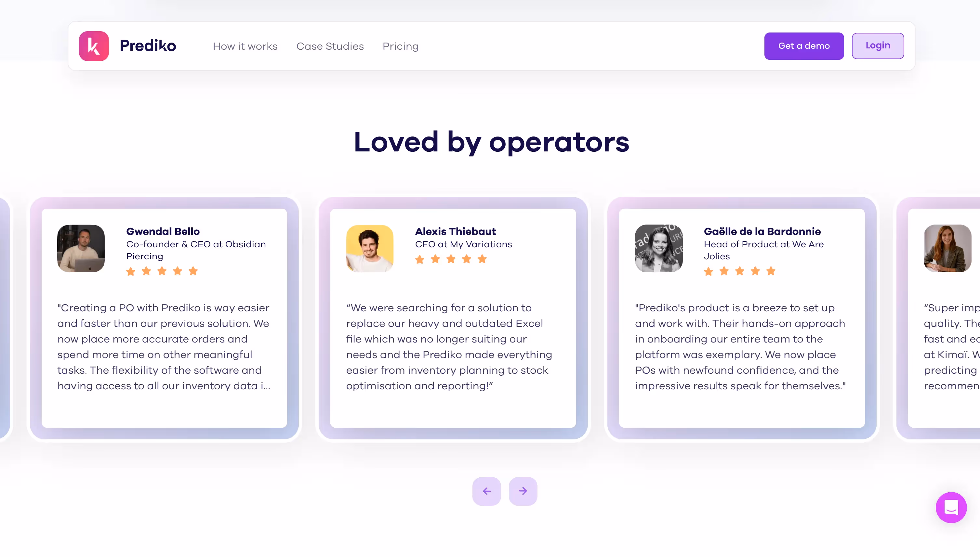Screen dimensions: 980x557
Task: Go to Case Studies
Action: tap(330, 46)
